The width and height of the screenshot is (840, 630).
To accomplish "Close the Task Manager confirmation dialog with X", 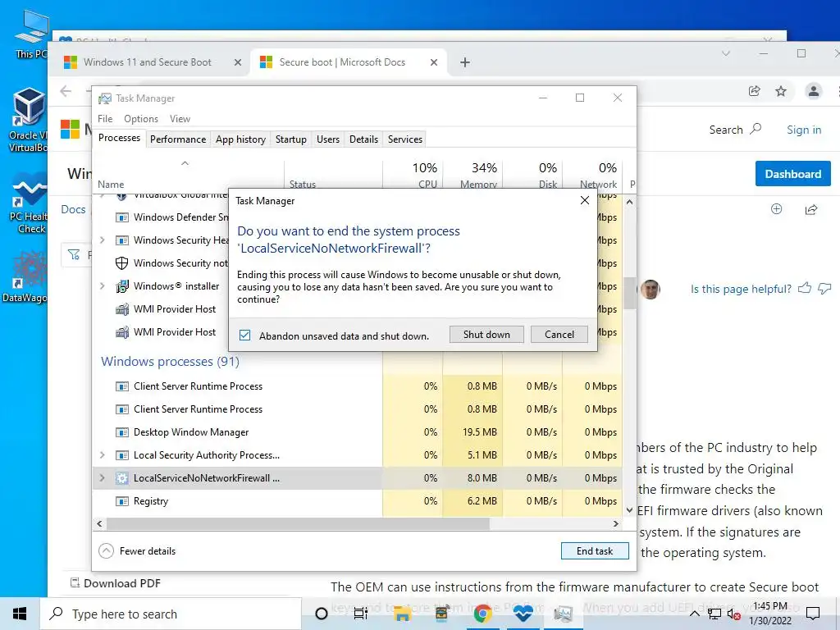I will (584, 200).
